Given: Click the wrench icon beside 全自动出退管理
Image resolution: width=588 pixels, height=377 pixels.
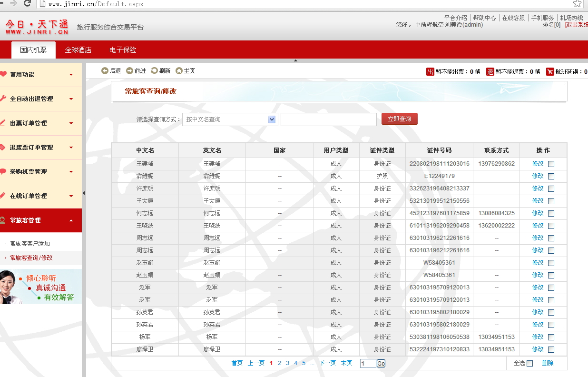Looking at the screenshot, I should point(3,99).
